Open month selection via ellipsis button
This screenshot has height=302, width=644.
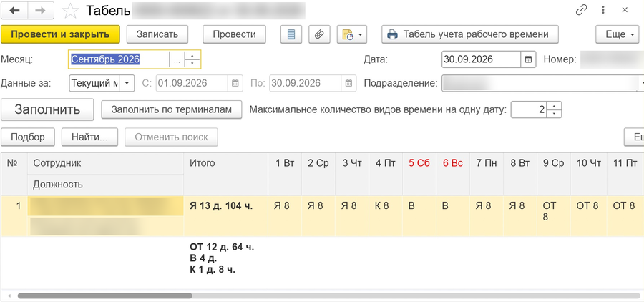coord(177,59)
